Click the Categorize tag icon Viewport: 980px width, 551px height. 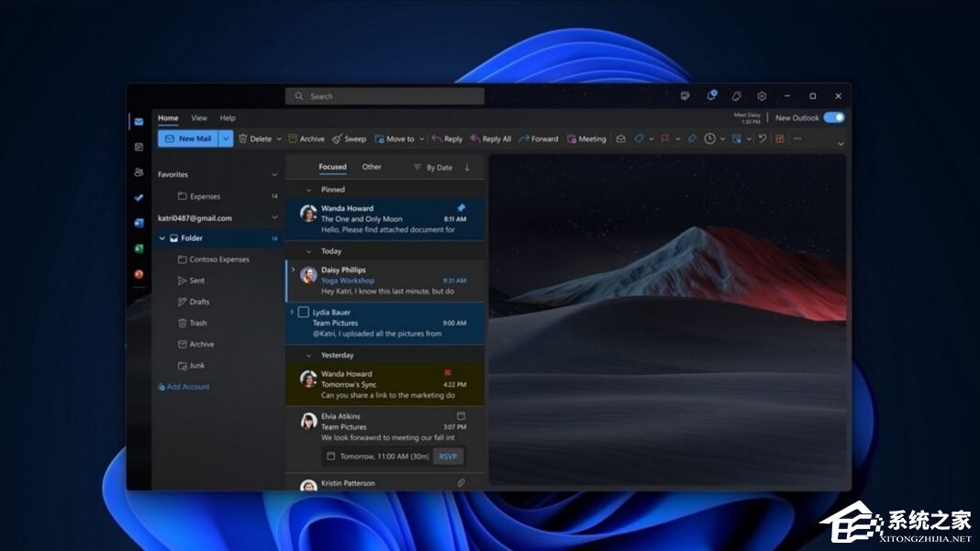tap(639, 138)
